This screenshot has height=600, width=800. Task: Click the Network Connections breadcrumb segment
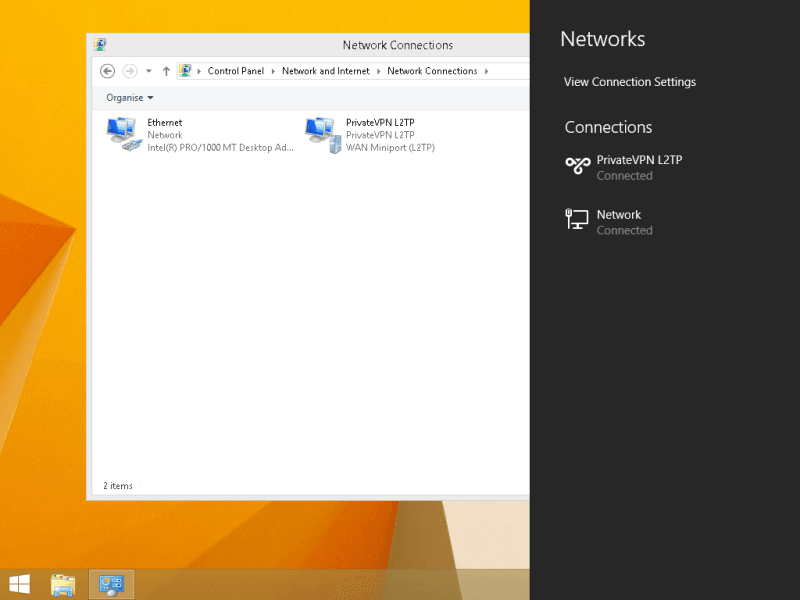pyautogui.click(x=432, y=71)
